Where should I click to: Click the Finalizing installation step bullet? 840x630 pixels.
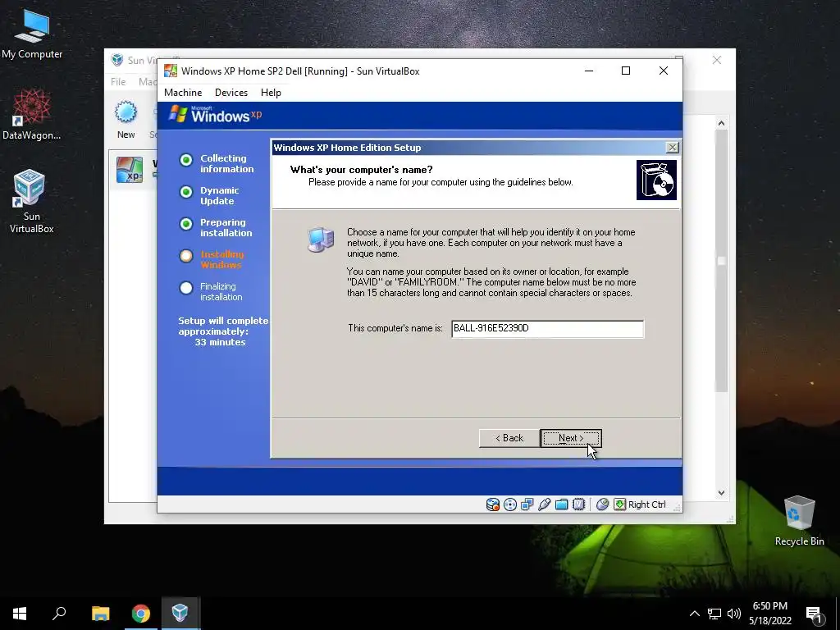186,288
